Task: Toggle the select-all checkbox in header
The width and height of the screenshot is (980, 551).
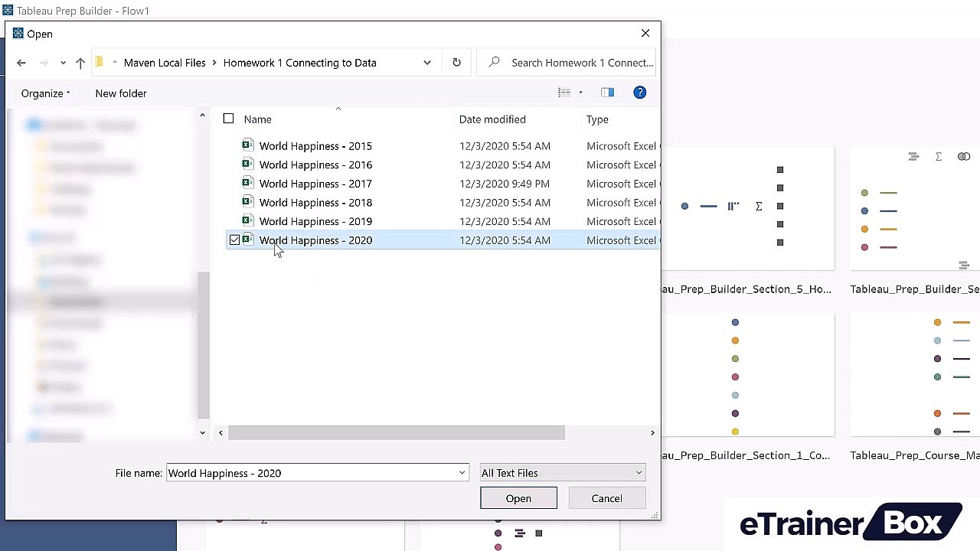Action: (x=228, y=119)
